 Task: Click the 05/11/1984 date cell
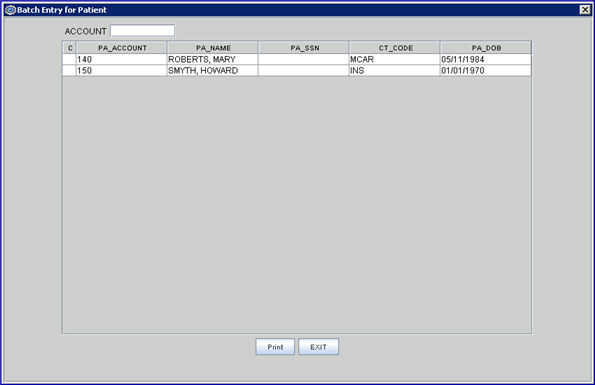pos(486,59)
